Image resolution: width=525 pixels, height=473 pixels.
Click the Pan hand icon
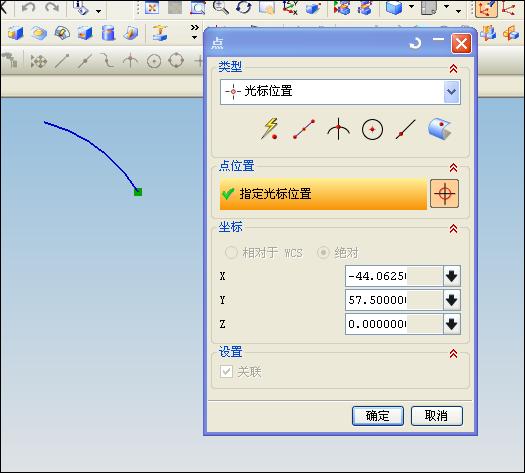[x=267, y=7]
